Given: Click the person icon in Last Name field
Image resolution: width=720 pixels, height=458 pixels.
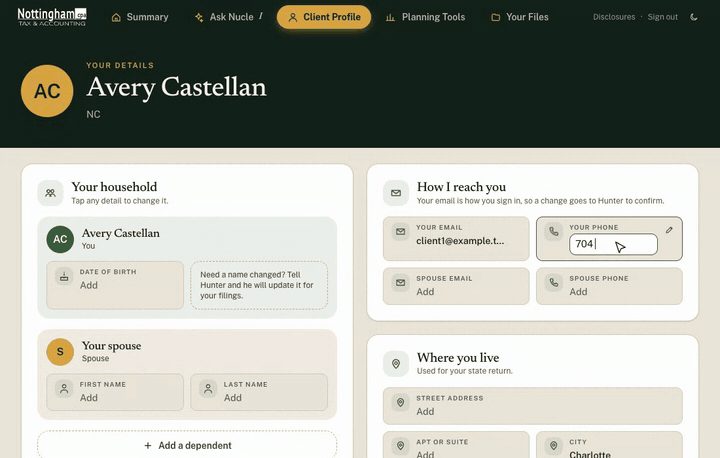Looking at the screenshot, I should tap(208, 389).
